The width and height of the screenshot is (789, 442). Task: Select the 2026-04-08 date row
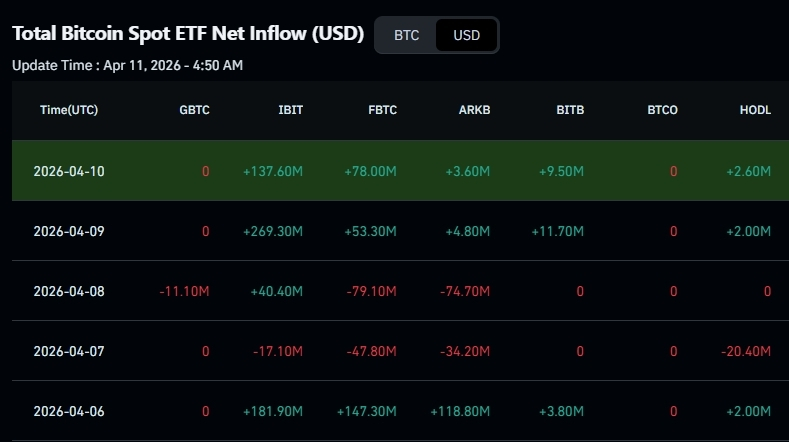click(x=69, y=291)
